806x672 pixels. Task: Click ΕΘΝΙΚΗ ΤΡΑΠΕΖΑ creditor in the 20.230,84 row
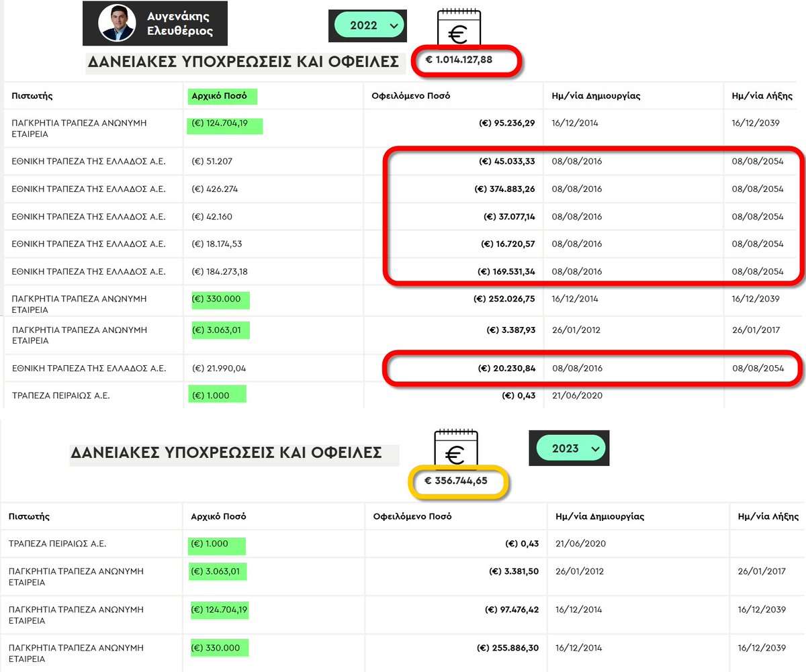[89, 369]
